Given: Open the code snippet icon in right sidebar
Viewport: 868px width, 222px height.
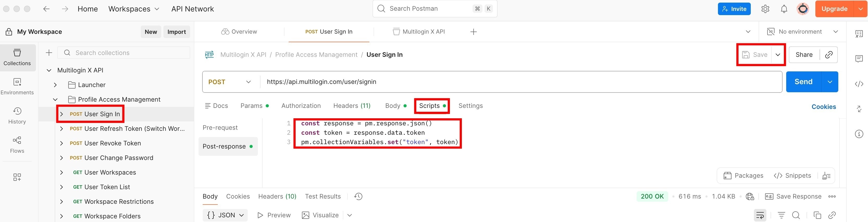Looking at the screenshot, I should [x=859, y=84].
